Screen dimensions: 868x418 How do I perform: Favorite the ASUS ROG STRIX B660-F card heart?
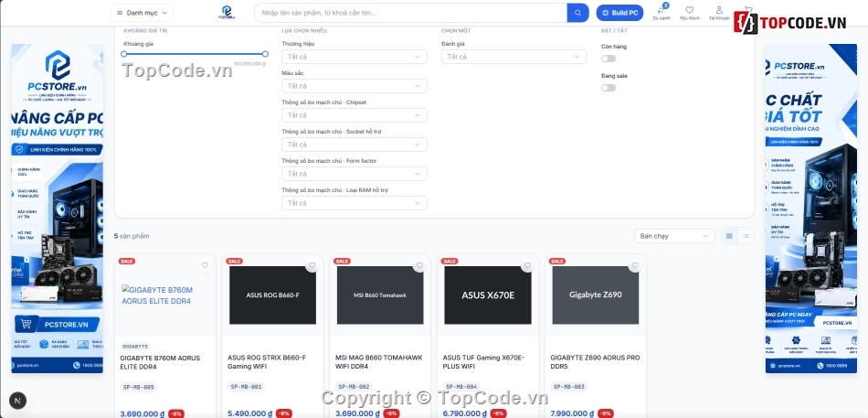click(x=312, y=265)
